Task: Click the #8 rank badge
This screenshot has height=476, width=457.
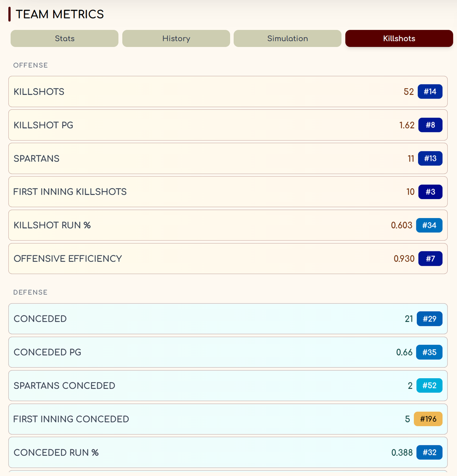Action: point(430,125)
